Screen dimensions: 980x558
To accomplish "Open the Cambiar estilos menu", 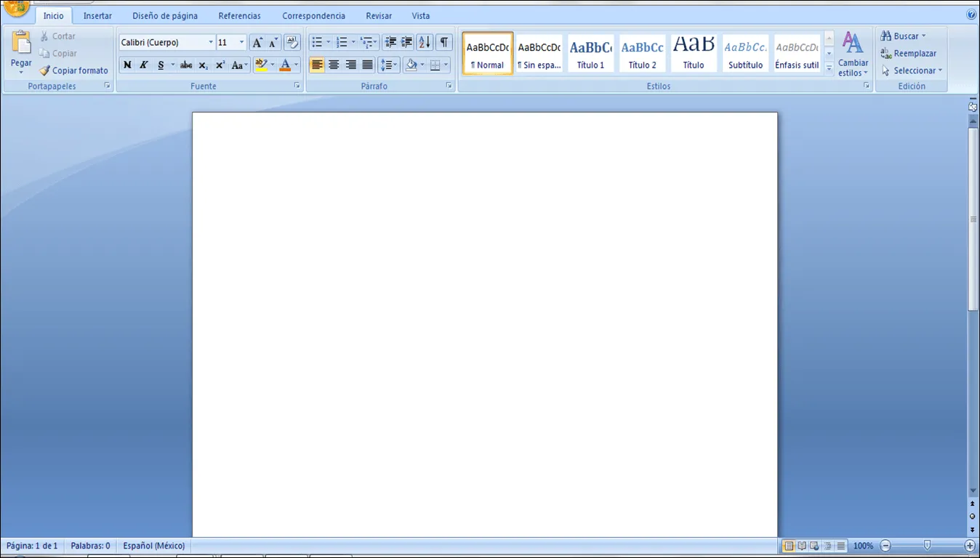I will tap(853, 54).
